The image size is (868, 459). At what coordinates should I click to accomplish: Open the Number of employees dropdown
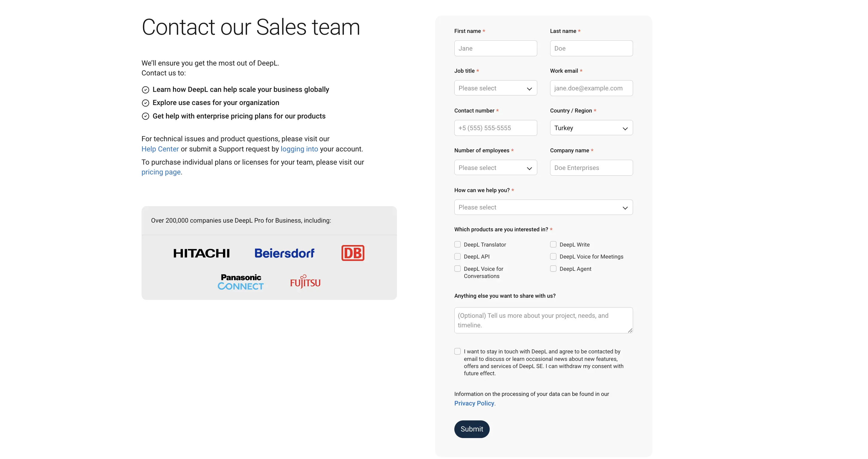495,167
